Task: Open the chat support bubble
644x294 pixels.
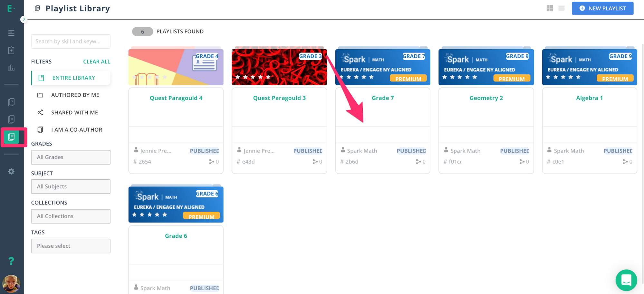Action: point(626,280)
